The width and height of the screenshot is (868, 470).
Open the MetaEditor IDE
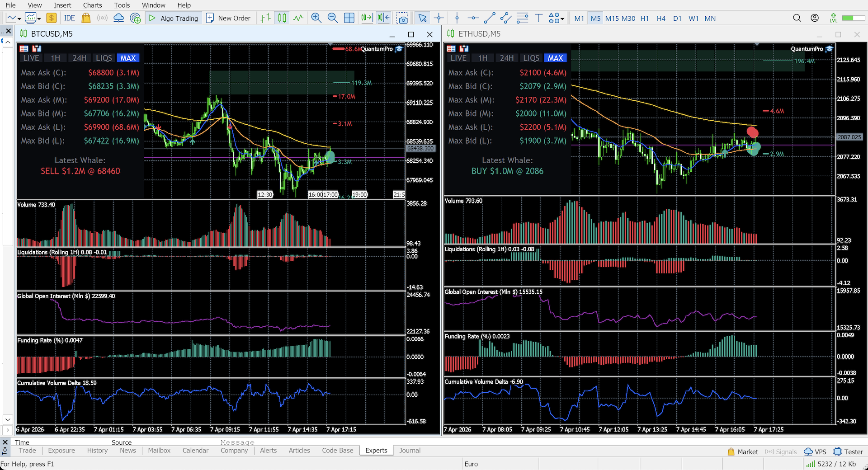pyautogui.click(x=70, y=18)
